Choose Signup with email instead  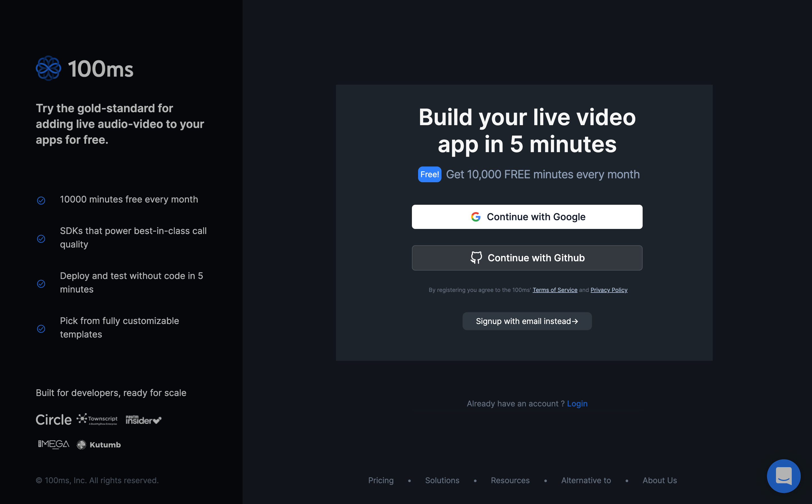click(527, 321)
